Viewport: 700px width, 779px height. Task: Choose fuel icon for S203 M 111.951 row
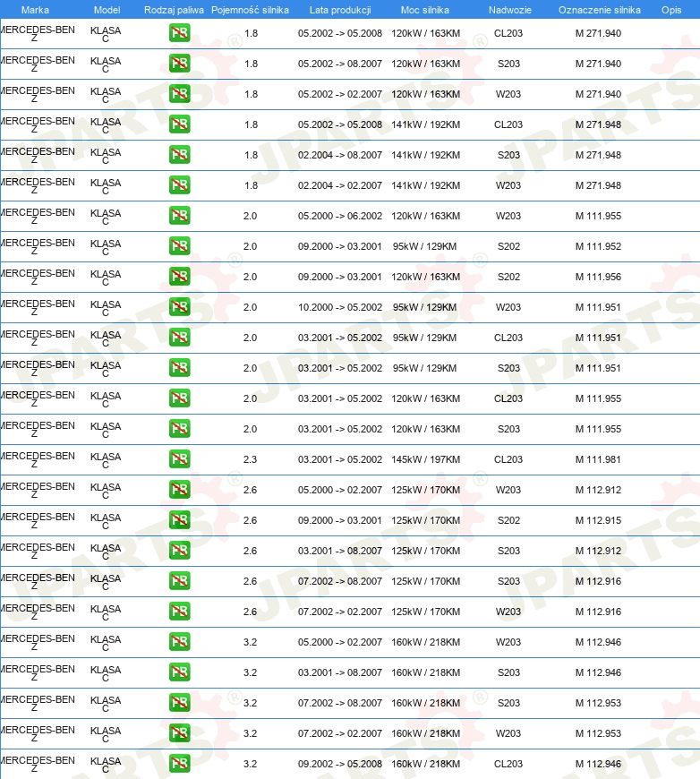point(179,368)
